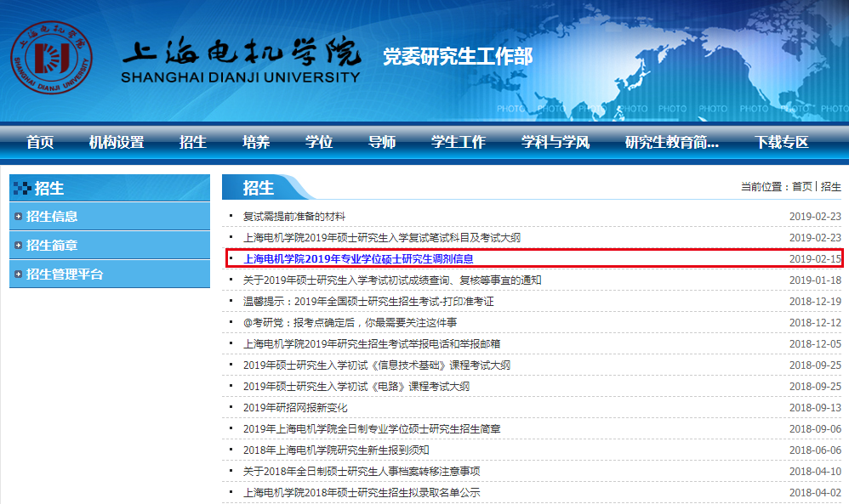Open 举报电话和举报邮箱 article
The width and height of the screenshot is (849, 504).
point(372,344)
